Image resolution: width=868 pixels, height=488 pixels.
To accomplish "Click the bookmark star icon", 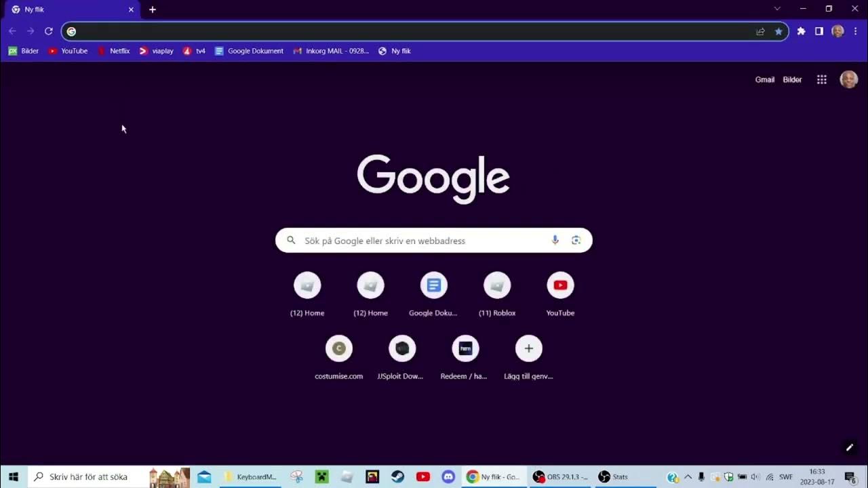I will pyautogui.click(x=778, y=31).
